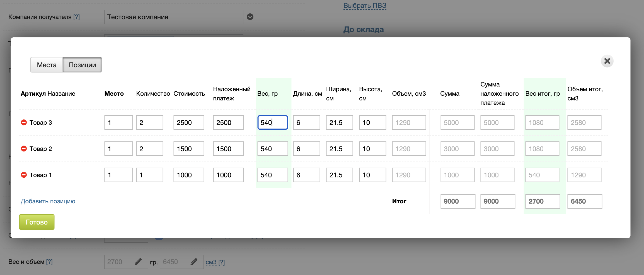This screenshot has height=275, width=644.
Task: Click the pencil icon in the volume field
Action: pos(194,262)
